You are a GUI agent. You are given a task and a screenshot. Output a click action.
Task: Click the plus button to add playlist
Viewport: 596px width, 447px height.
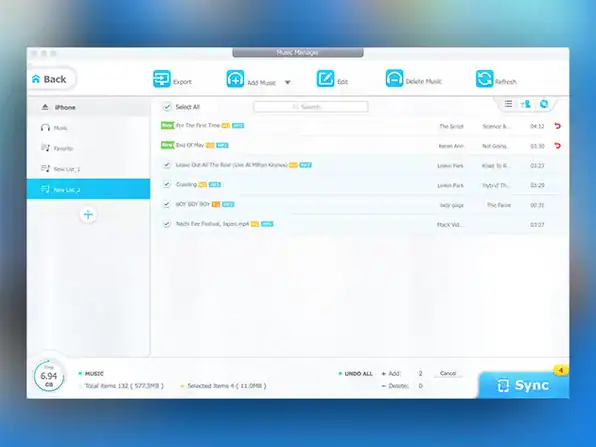(88, 215)
